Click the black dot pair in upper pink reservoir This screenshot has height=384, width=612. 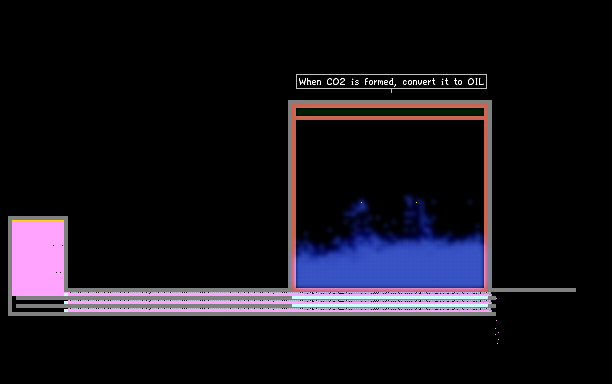coord(58,245)
